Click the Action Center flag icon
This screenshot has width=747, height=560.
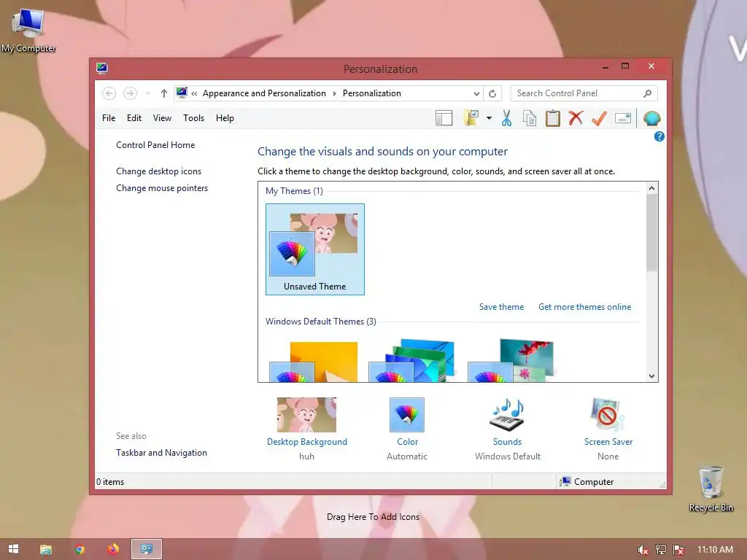tap(678, 550)
